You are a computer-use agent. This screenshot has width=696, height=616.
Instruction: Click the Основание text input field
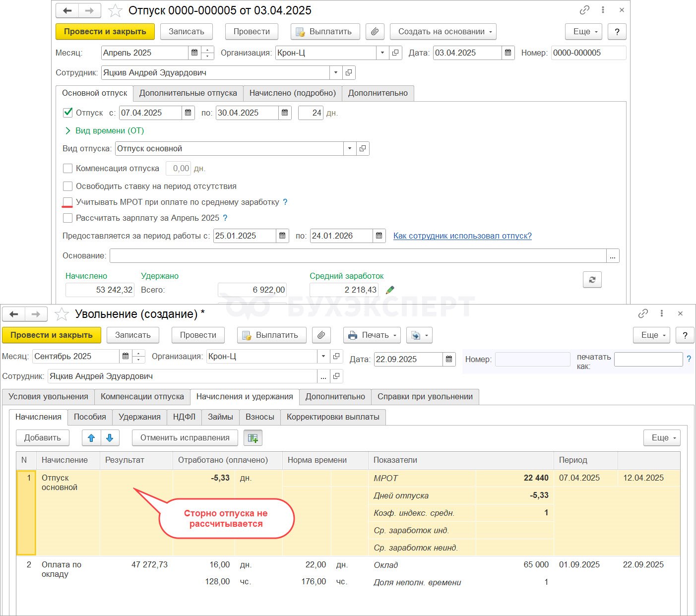coord(357,256)
